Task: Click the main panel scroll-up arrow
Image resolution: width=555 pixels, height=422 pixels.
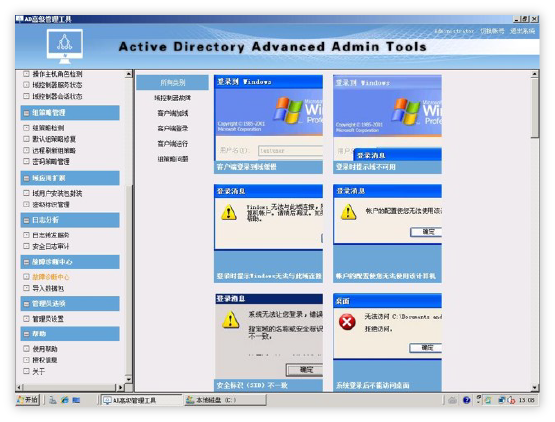Action: pyautogui.click(x=534, y=74)
